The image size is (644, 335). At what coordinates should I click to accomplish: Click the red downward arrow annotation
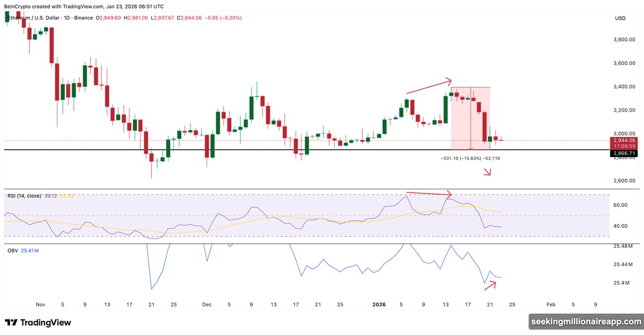pyautogui.click(x=488, y=172)
